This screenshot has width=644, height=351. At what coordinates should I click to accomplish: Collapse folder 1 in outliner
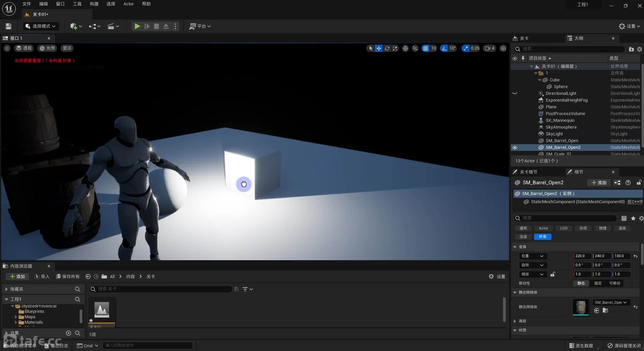(x=536, y=73)
